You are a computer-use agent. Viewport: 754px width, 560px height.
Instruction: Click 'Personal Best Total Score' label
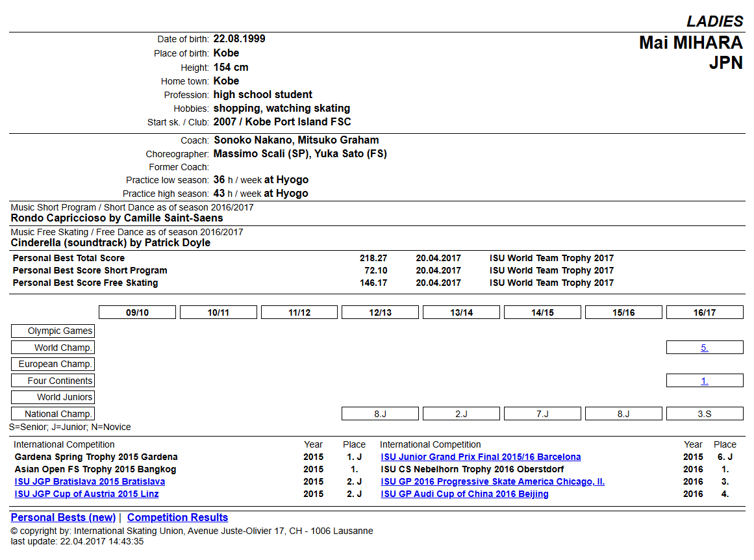69,259
